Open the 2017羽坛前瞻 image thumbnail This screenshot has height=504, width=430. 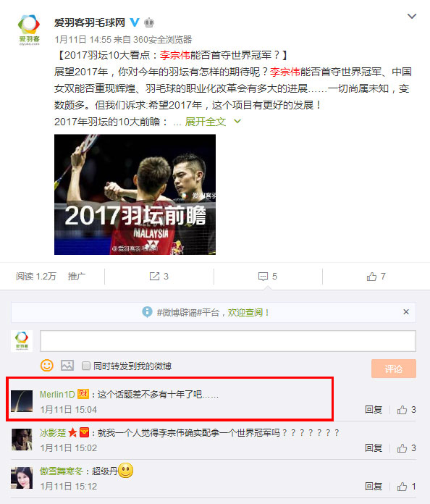[x=135, y=195]
